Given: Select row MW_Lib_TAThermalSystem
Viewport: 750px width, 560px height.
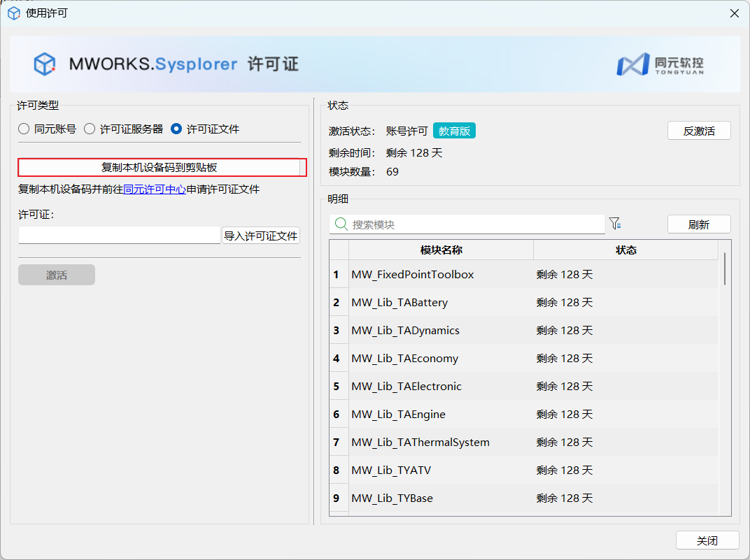Looking at the screenshot, I should 524,442.
